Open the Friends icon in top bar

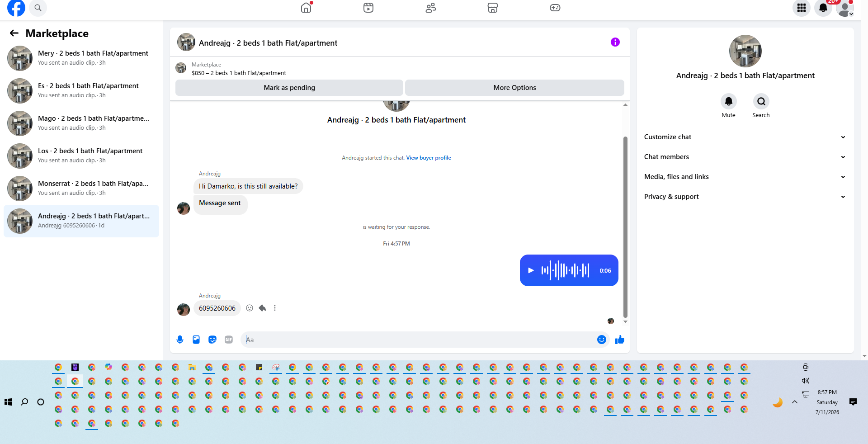pos(431,8)
